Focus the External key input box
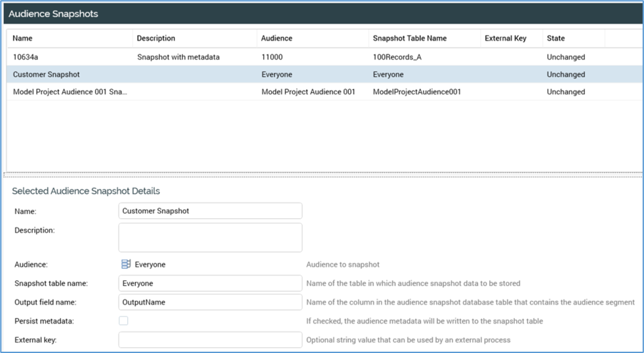Screen dimensions: 644x353 210,340
